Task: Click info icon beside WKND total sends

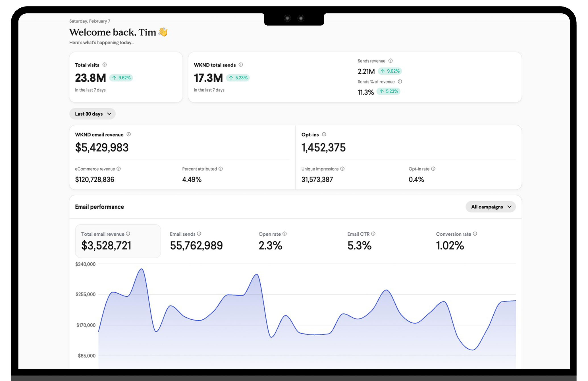Action: pyautogui.click(x=241, y=65)
